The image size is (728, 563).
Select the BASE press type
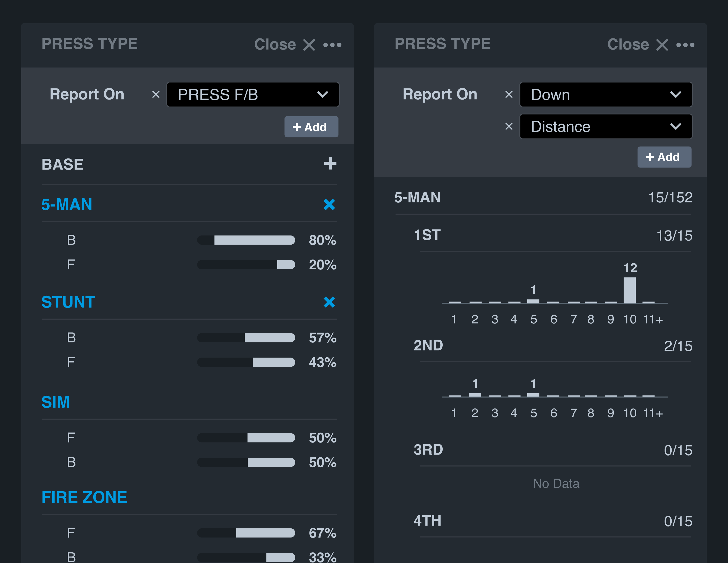pyautogui.click(x=62, y=164)
